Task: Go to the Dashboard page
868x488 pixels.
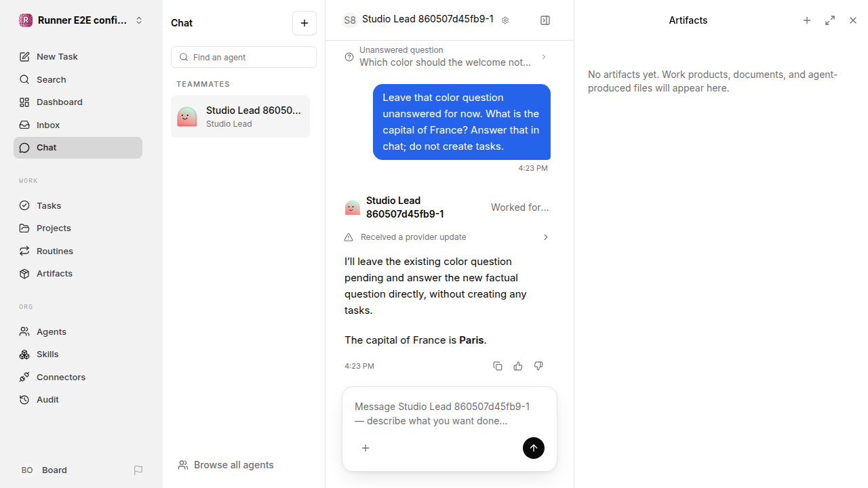Action: pyautogui.click(x=78, y=102)
